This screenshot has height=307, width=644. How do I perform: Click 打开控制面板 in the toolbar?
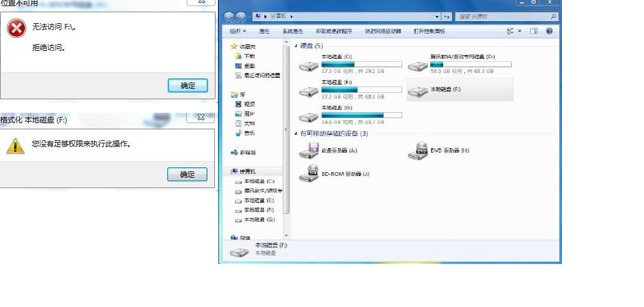coord(429,31)
